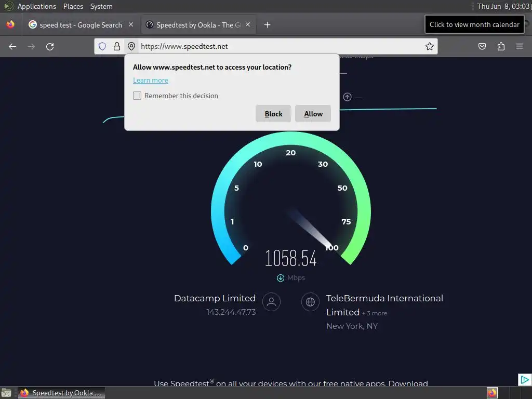The width and height of the screenshot is (532, 399).
Task: Click the New York, NY location text
Action: pyautogui.click(x=352, y=326)
